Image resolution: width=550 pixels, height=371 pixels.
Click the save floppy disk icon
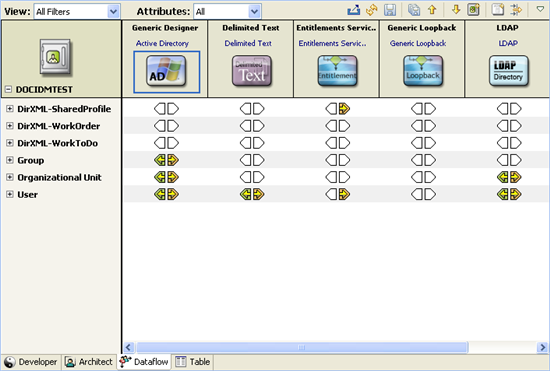pos(390,10)
